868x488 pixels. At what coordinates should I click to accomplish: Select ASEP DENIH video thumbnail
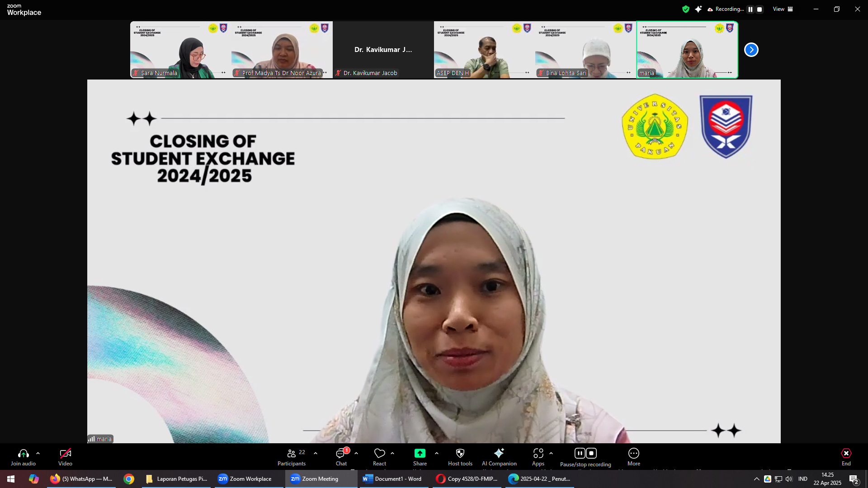(485, 50)
